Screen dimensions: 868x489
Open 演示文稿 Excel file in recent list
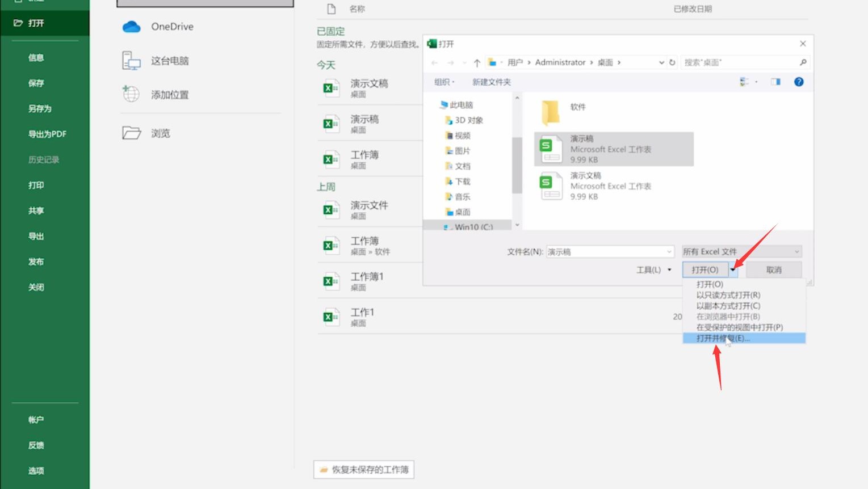(x=331, y=88)
